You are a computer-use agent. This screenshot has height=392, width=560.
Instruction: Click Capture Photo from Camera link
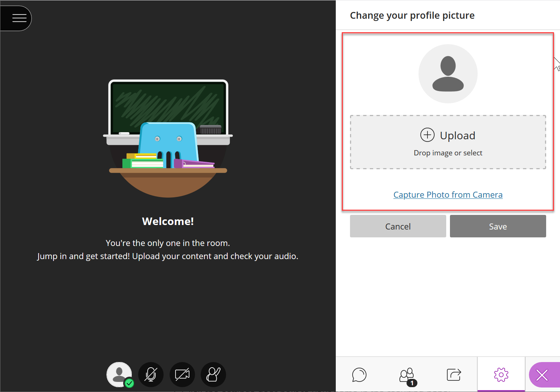pos(448,195)
